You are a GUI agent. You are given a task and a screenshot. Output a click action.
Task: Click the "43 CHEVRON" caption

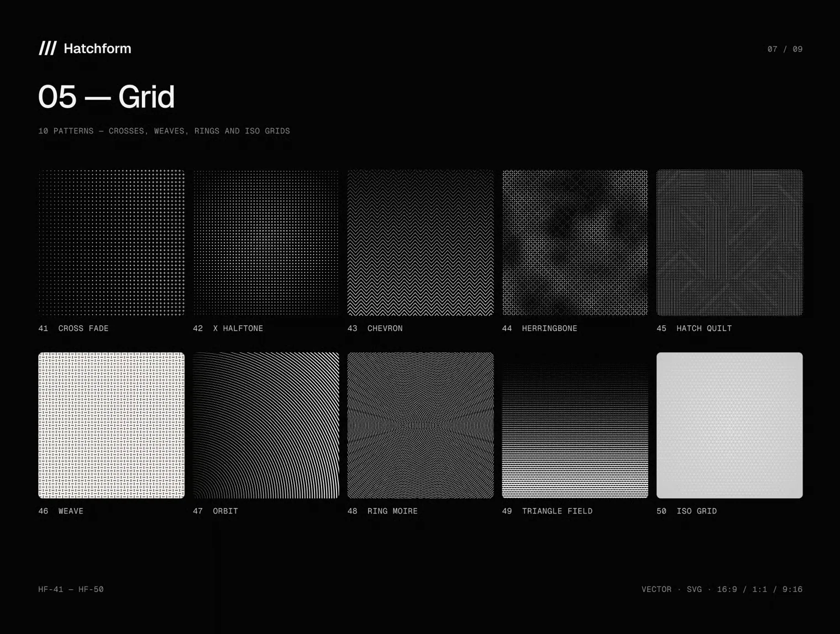375,328
